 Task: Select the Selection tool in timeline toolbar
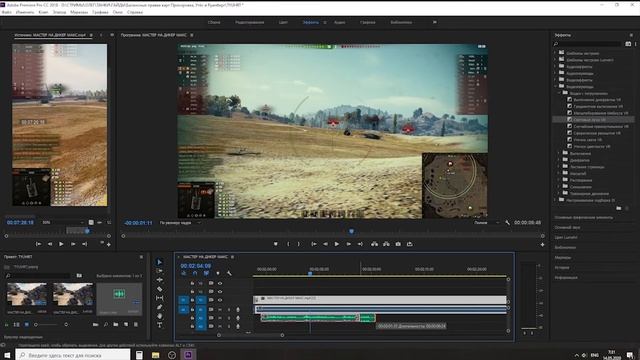point(160,262)
